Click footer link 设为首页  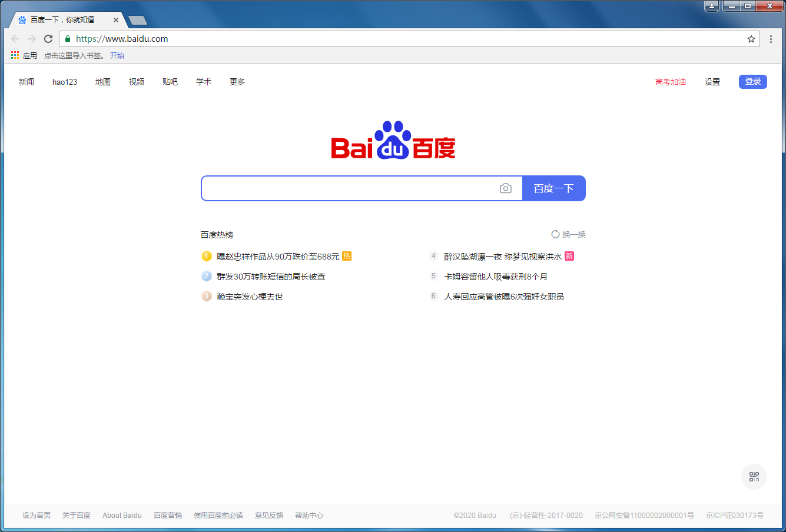37,516
